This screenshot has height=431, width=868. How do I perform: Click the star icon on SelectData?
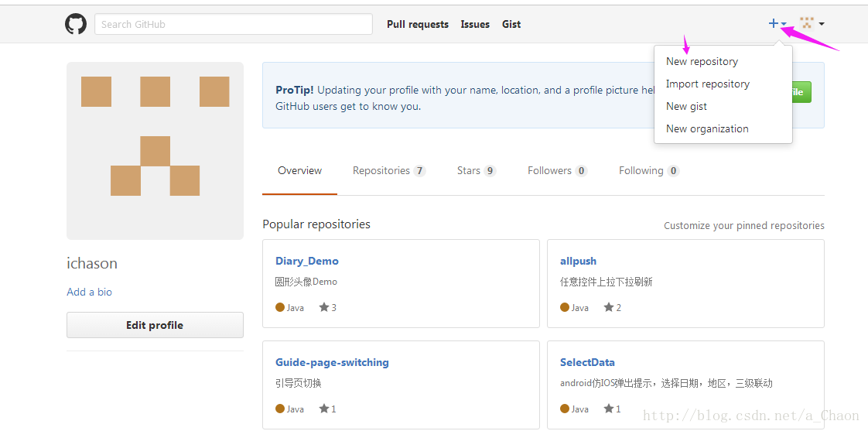609,409
